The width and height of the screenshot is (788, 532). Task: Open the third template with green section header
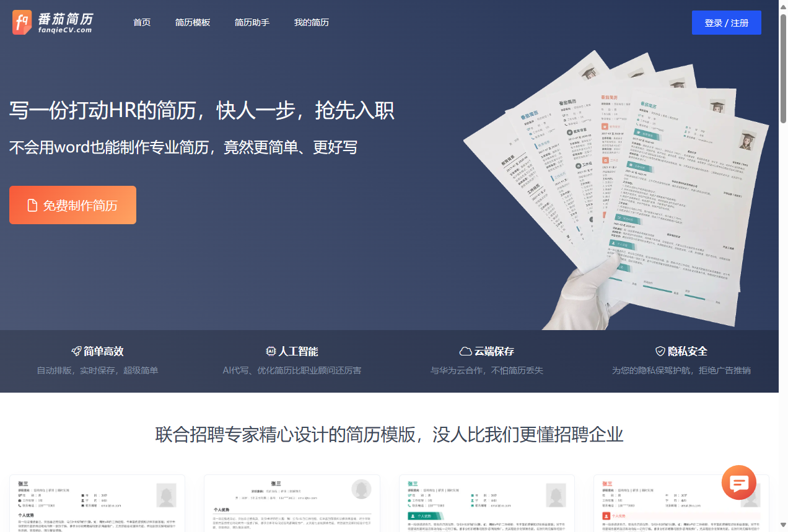pyautogui.click(x=486, y=503)
